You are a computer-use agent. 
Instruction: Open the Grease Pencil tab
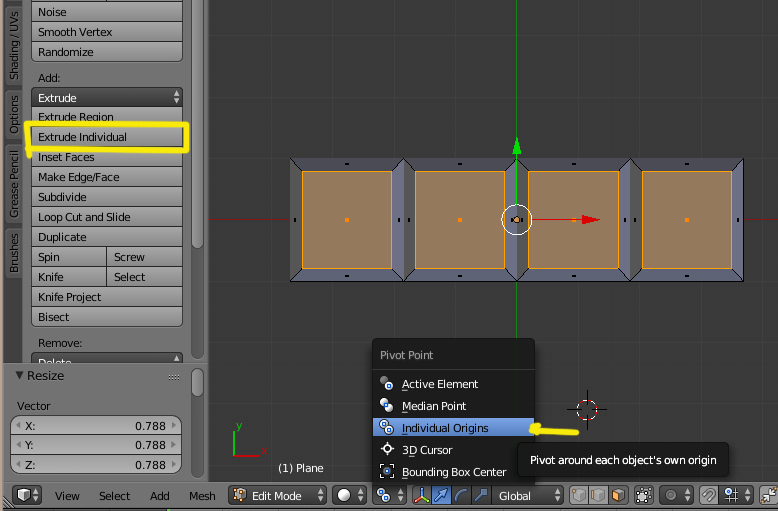(13, 183)
